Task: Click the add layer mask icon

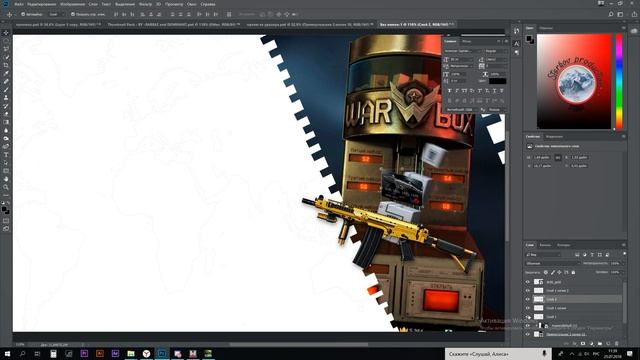Action: [583, 344]
